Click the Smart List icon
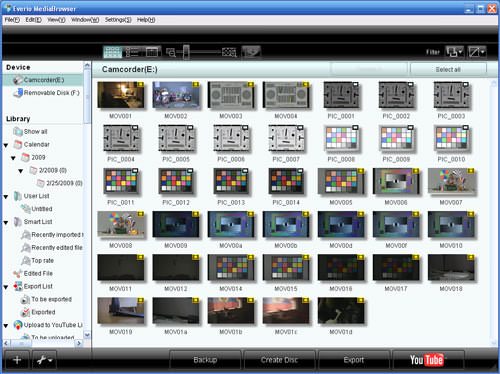The height and width of the screenshot is (374, 500). pyautogui.click(x=18, y=222)
